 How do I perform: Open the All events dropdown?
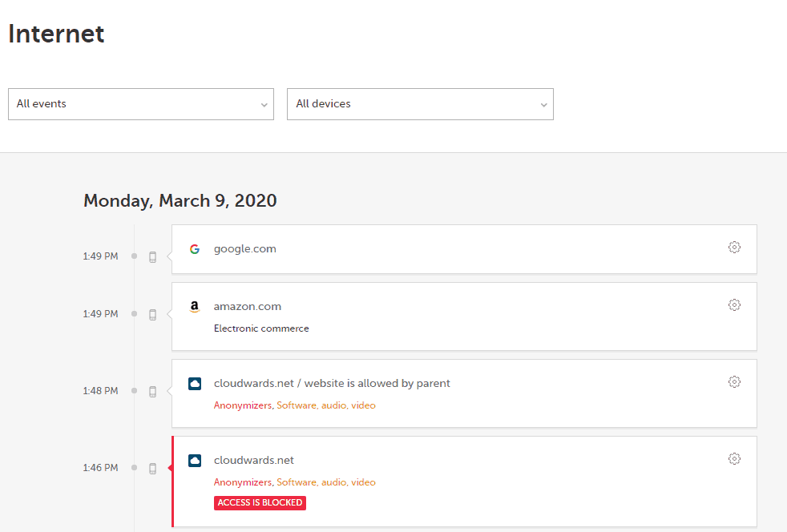point(141,104)
